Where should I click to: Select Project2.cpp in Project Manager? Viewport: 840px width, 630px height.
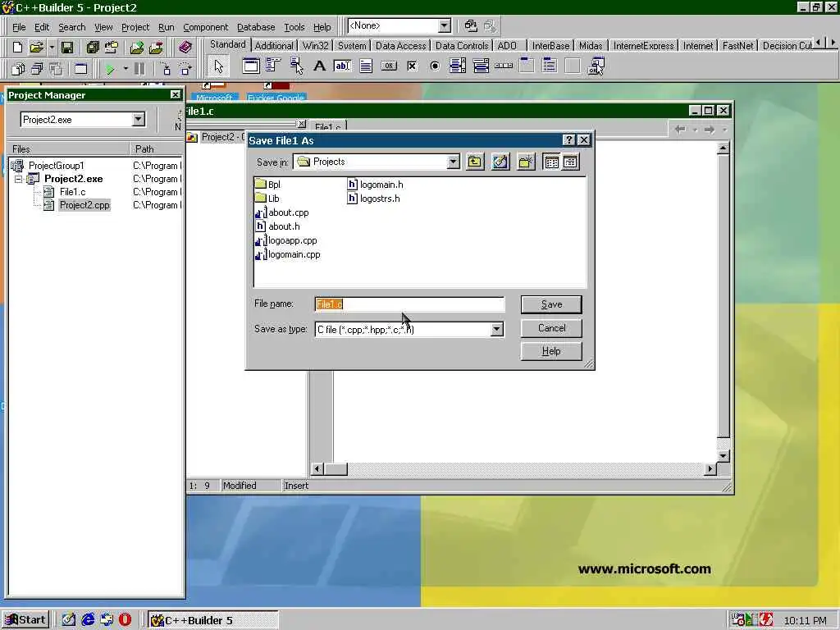84,204
